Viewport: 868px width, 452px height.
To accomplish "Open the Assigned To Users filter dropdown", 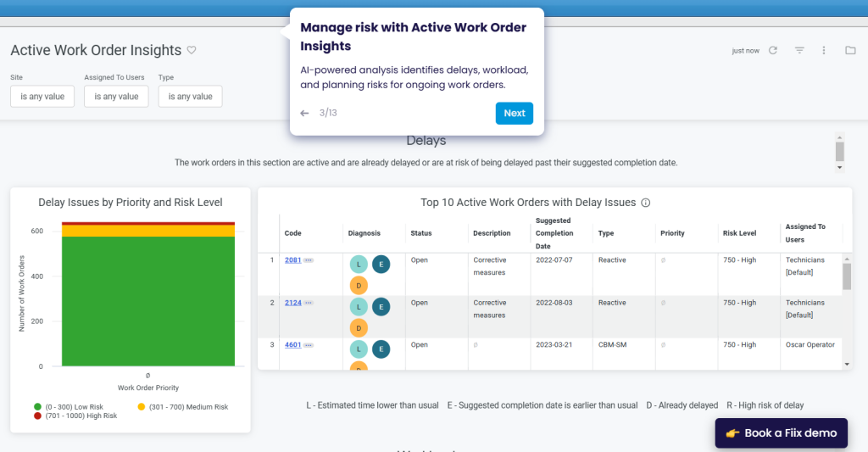I will 116,97.
